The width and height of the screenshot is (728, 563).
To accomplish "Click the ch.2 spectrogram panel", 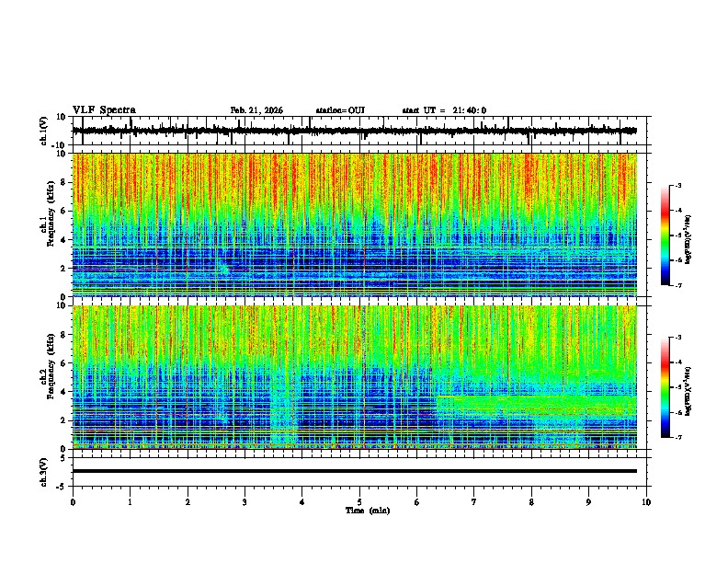I will 355,377.
